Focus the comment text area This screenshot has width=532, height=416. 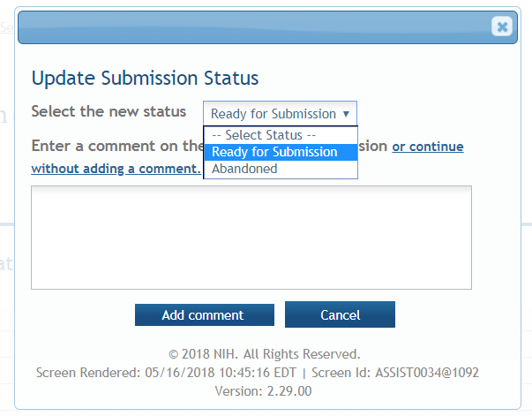coord(251,237)
